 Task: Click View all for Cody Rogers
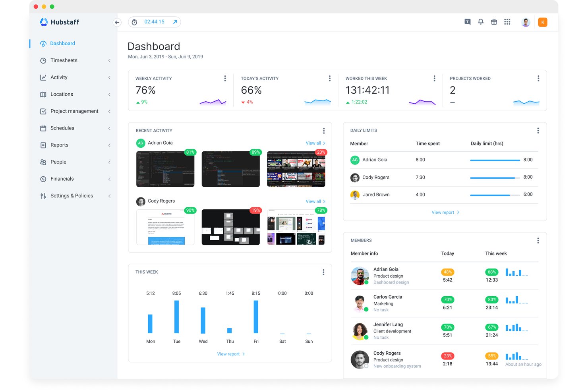point(315,202)
